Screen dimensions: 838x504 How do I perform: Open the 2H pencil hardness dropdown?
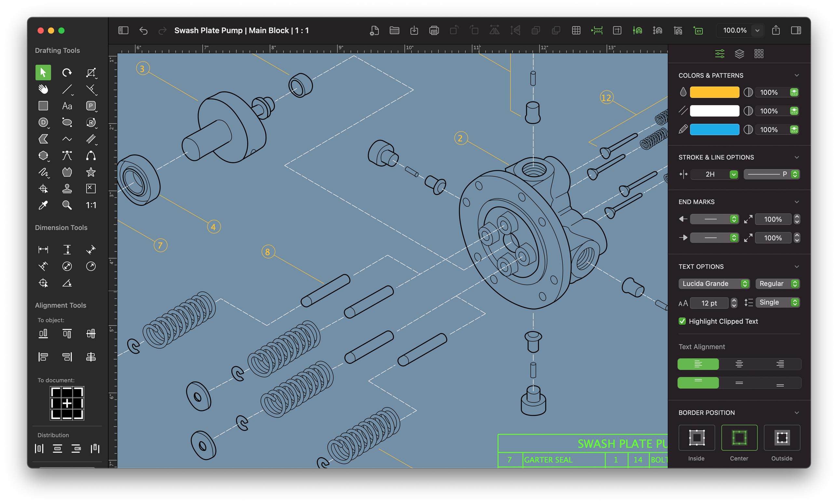point(714,174)
